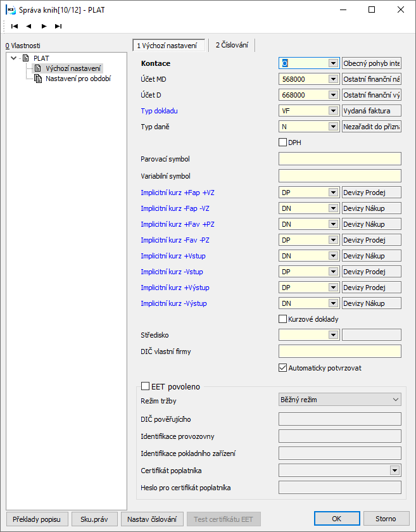
Task: Close the Správa knih window
Action: point(401,9)
